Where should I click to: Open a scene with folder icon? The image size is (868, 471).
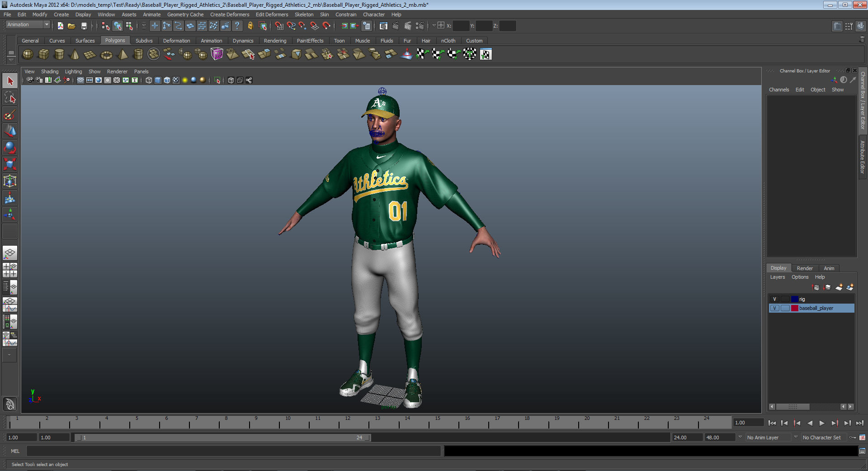pyautogui.click(x=71, y=26)
